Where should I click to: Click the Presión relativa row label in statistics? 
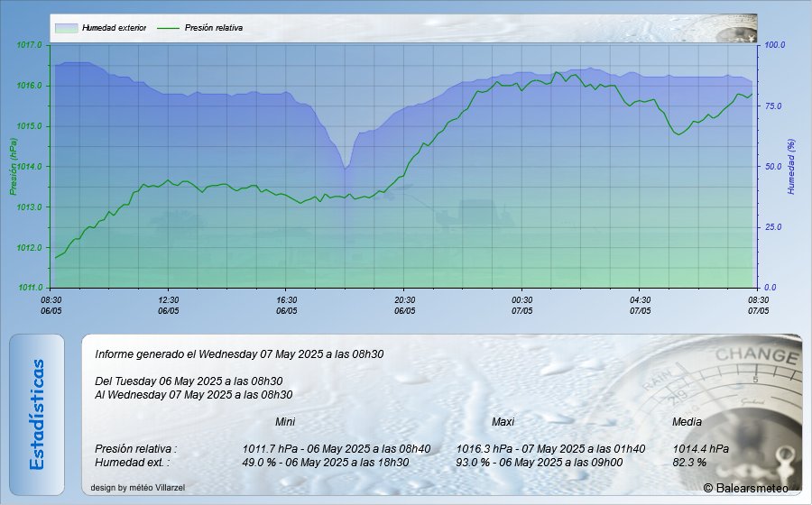click(x=135, y=448)
